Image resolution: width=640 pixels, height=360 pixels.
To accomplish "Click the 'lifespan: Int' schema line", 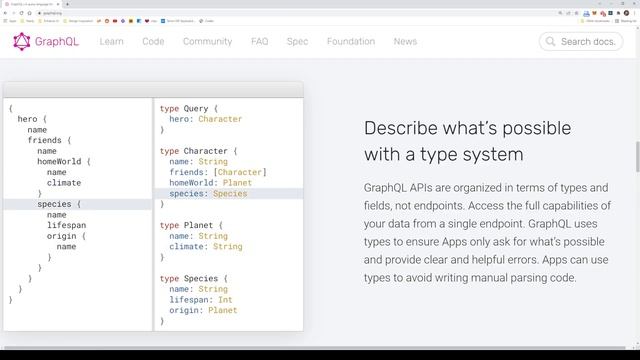I will pos(201,300).
